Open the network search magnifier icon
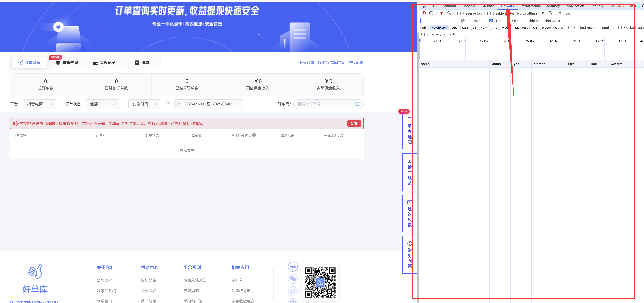The width and height of the screenshot is (644, 303). pos(449,13)
